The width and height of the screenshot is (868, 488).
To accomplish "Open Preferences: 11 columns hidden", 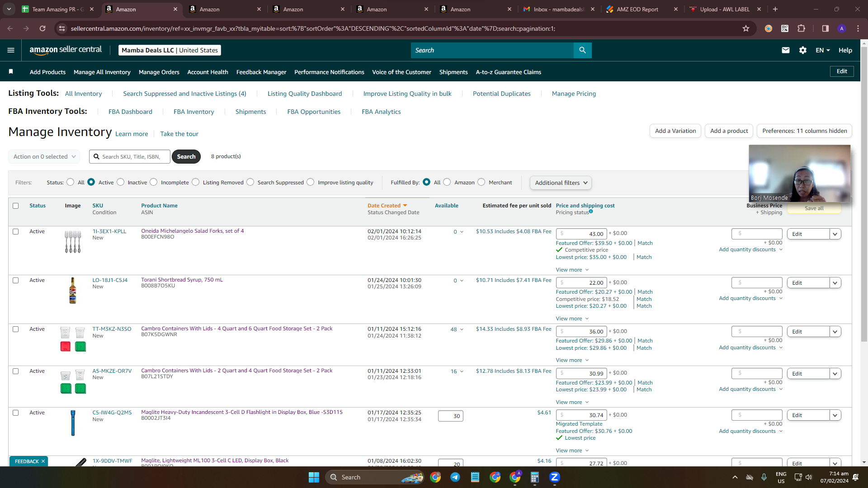I will (805, 131).
